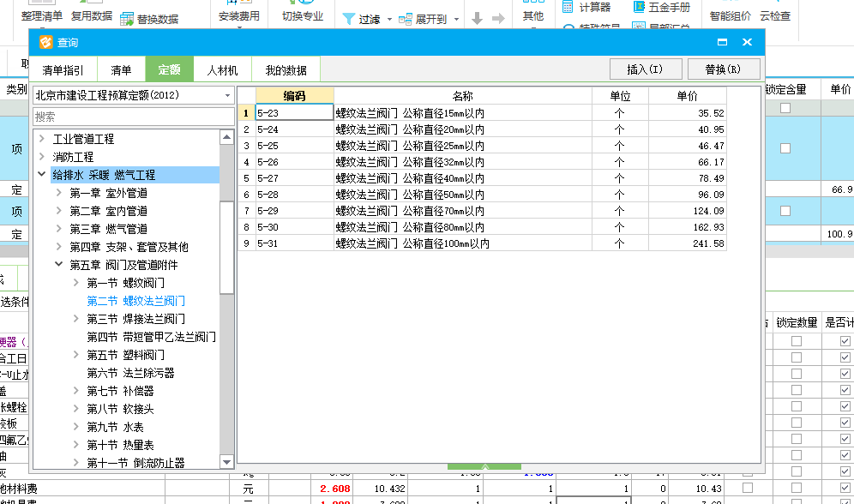Click the 插入(I) button
This screenshot has width=854, height=504.
click(x=645, y=69)
